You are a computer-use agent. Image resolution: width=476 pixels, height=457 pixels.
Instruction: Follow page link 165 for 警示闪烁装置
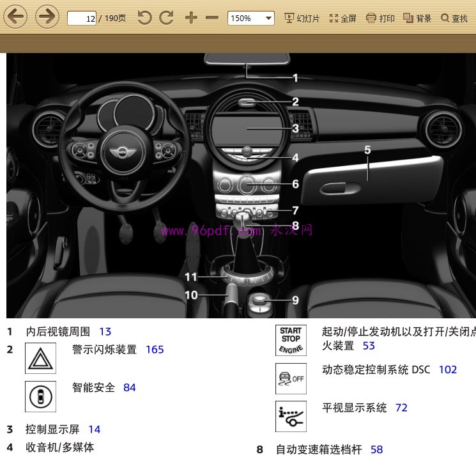pyautogui.click(x=155, y=350)
